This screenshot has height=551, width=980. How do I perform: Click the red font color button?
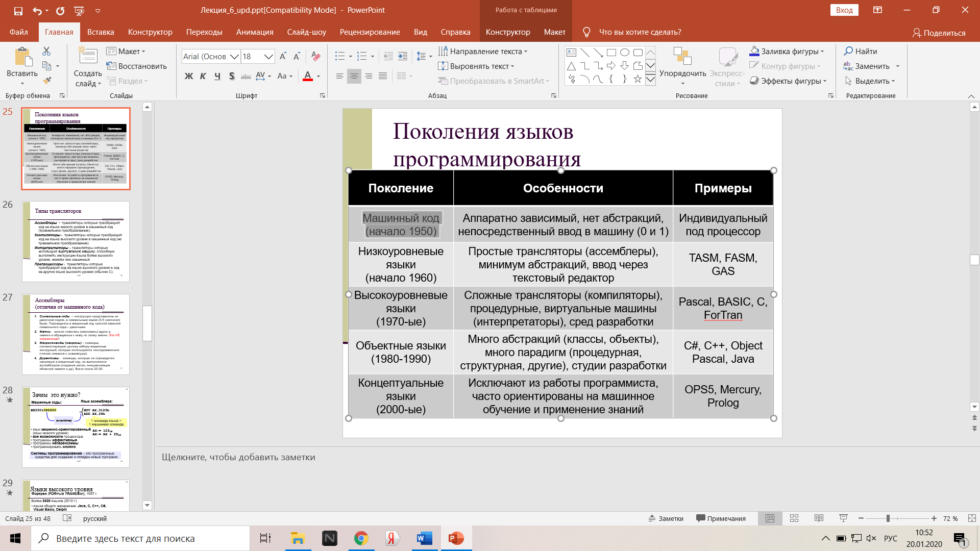coord(308,77)
